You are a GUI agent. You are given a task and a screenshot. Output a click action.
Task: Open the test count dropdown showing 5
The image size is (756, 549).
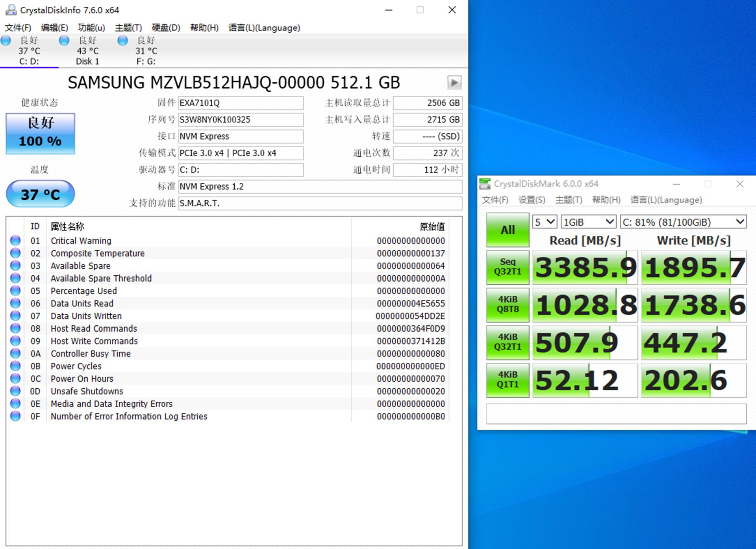pos(544,222)
